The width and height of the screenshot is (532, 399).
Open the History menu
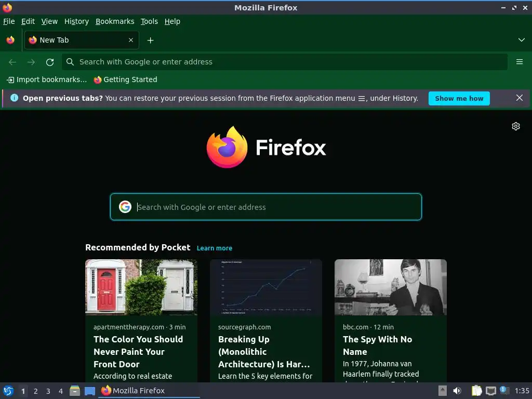(x=76, y=21)
